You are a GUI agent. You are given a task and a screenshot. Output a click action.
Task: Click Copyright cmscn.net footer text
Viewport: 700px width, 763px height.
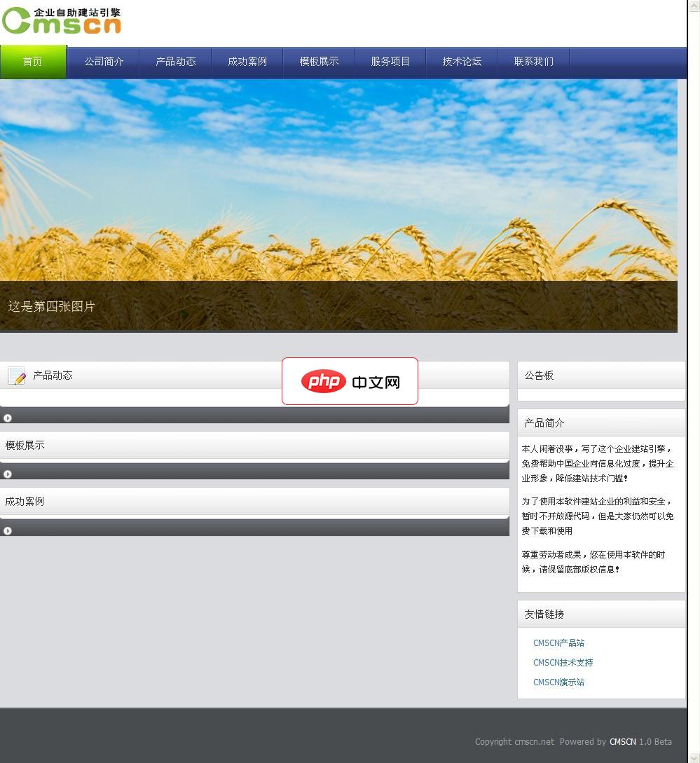(x=514, y=741)
